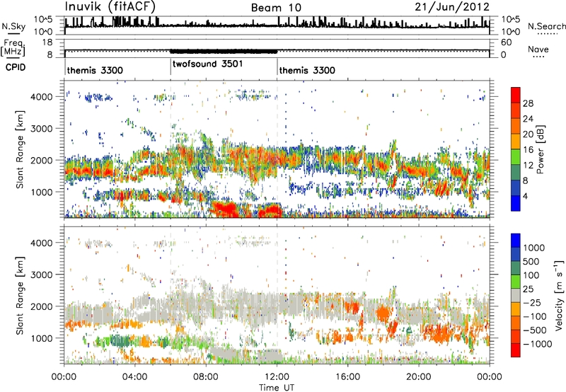
Task: Click the '1000' range tick in velocity panel
Action: point(41,338)
